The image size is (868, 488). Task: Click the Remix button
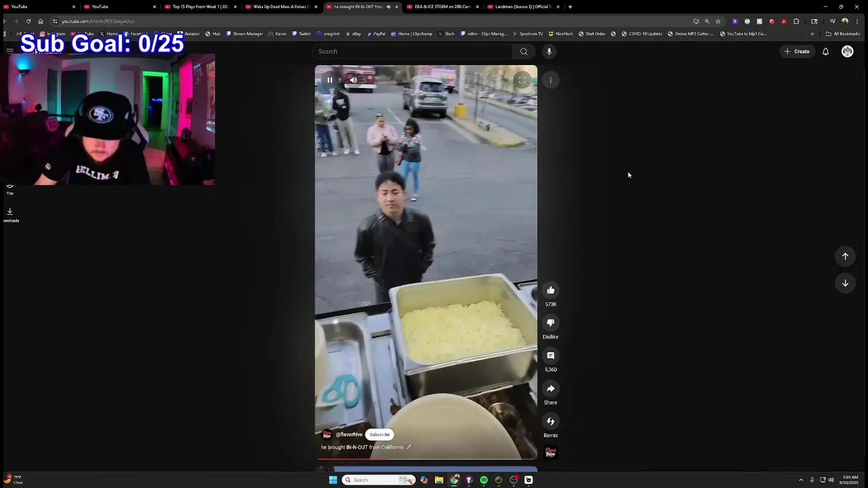551,422
